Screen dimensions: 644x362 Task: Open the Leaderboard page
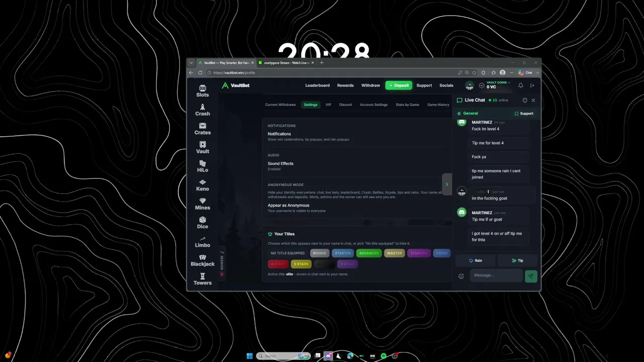317,85
